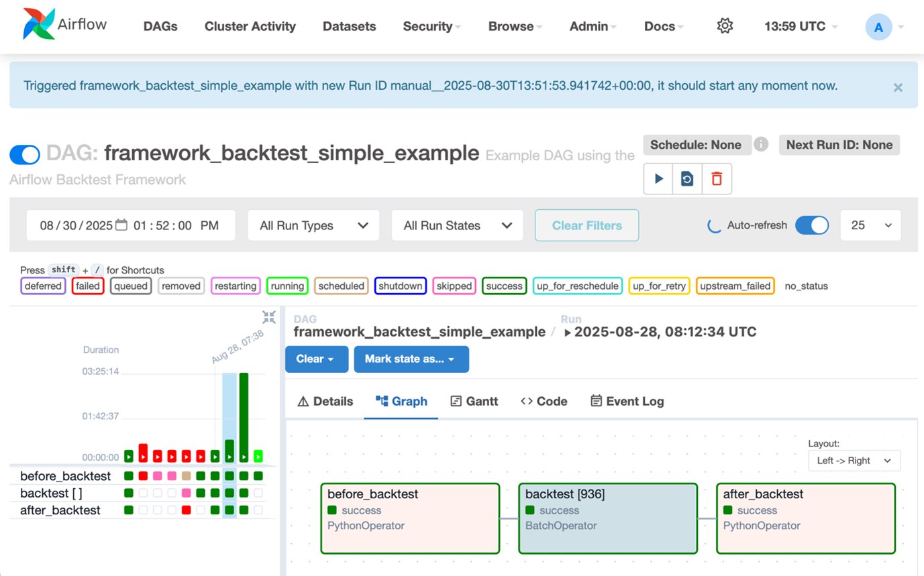The height and width of the screenshot is (576, 924).
Task: Click the after_backtest task name in the grid
Action: (60, 510)
